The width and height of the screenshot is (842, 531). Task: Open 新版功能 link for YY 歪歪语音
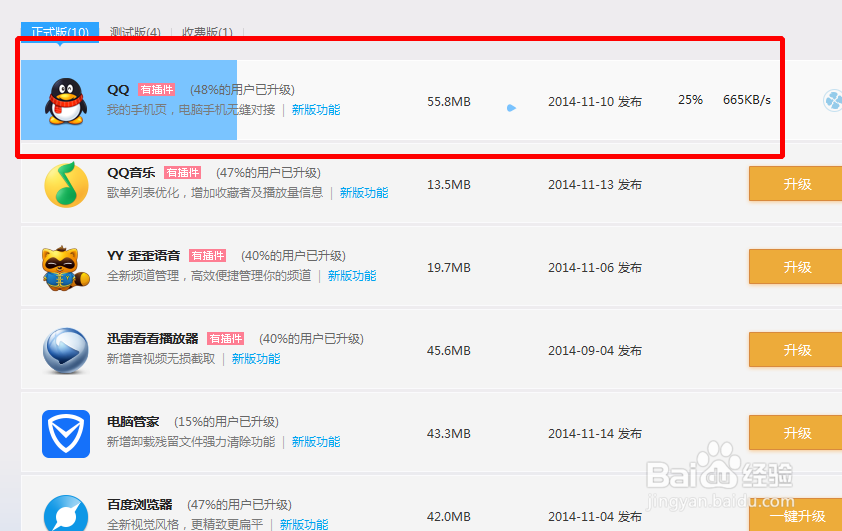coord(352,276)
